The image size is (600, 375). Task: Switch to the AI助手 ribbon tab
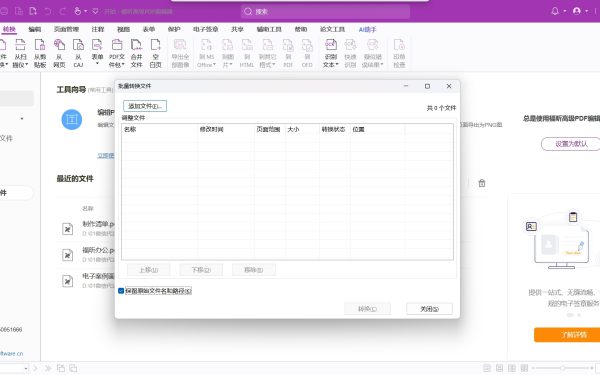pos(367,29)
